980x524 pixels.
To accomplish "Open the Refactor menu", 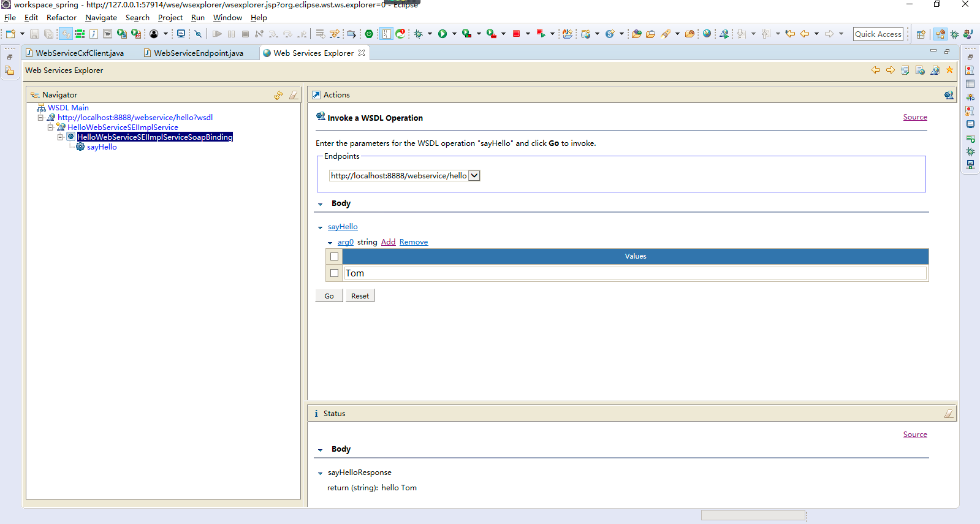I will 61,18.
